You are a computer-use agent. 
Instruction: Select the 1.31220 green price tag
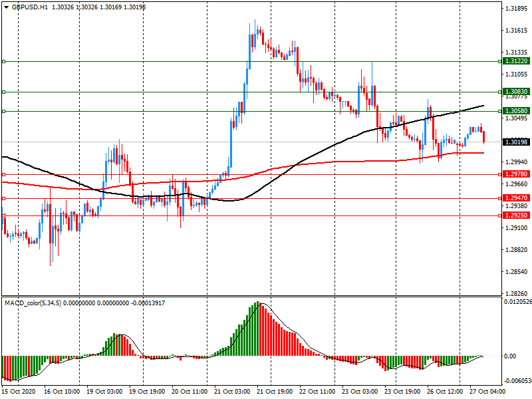tap(516, 61)
